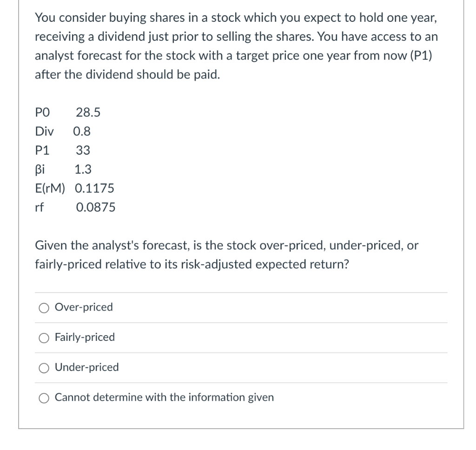Click the Fairly-priced answer label

point(84,338)
